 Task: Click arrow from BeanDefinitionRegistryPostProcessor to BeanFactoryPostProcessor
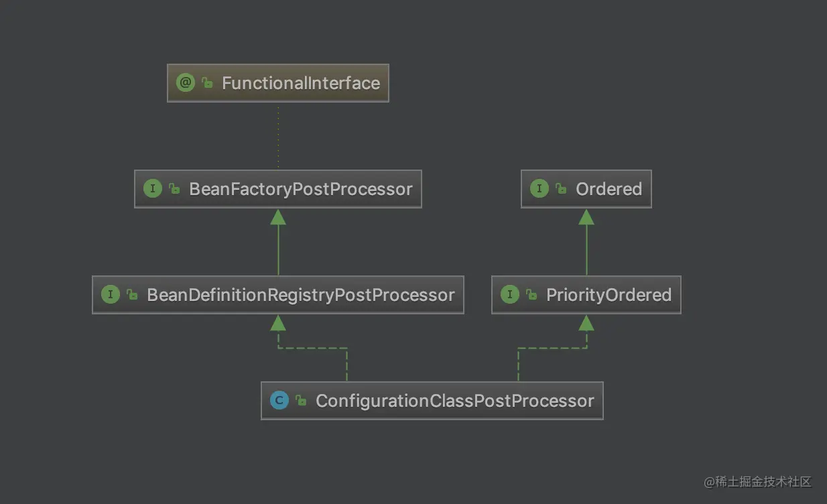point(278,242)
